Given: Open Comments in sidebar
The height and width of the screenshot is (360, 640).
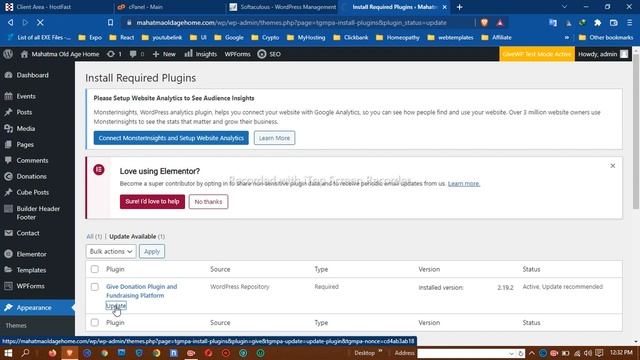Looking at the screenshot, I should point(32,160).
